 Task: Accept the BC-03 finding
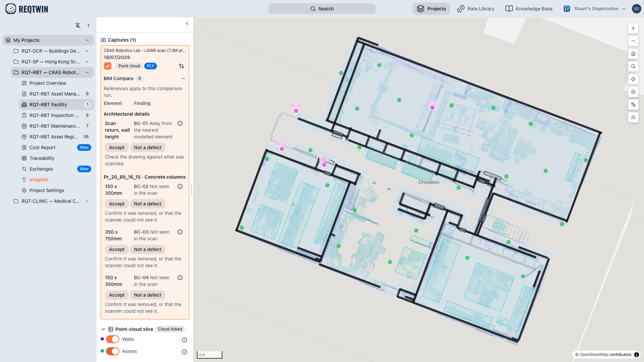pyautogui.click(x=117, y=249)
